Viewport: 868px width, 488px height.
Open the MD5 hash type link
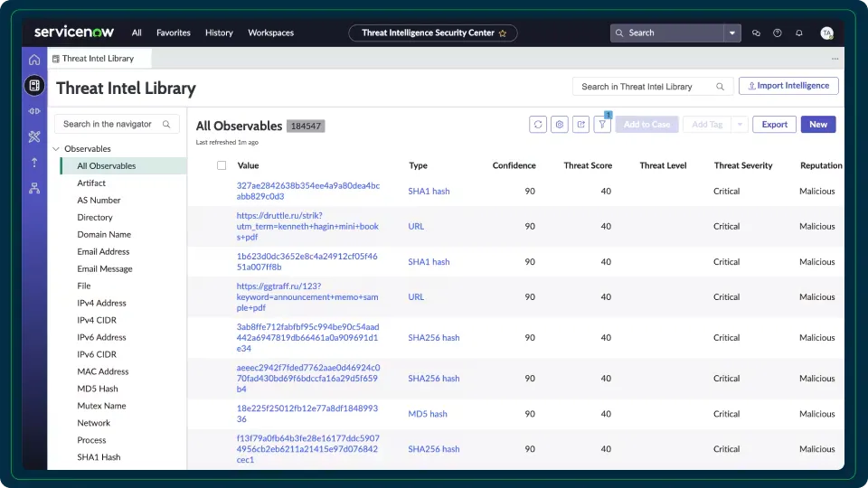click(x=428, y=414)
